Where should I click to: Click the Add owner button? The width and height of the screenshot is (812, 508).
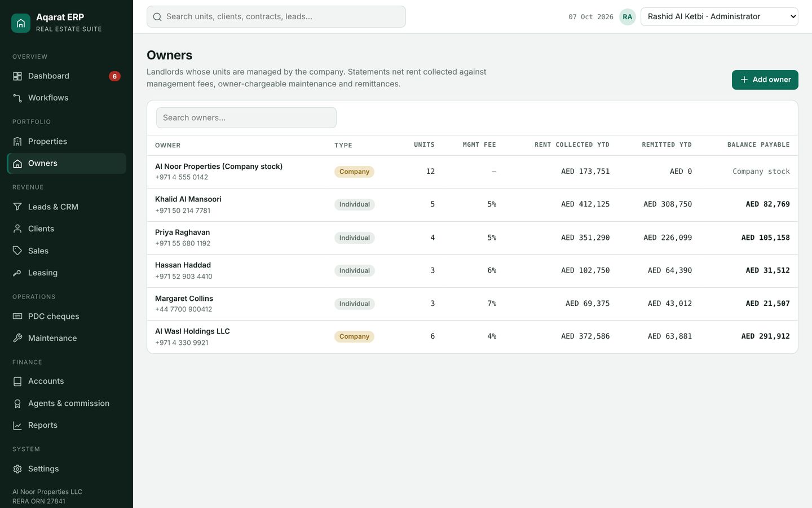[x=765, y=80]
